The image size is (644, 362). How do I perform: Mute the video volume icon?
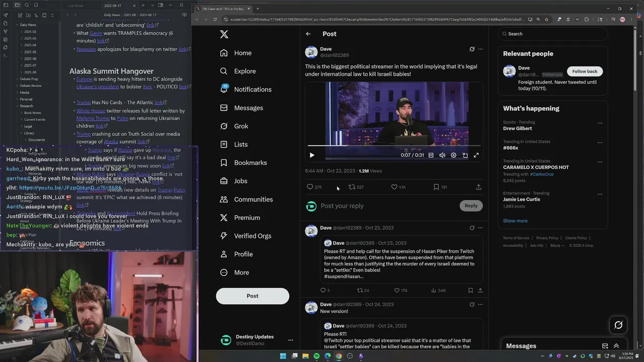(x=442, y=155)
